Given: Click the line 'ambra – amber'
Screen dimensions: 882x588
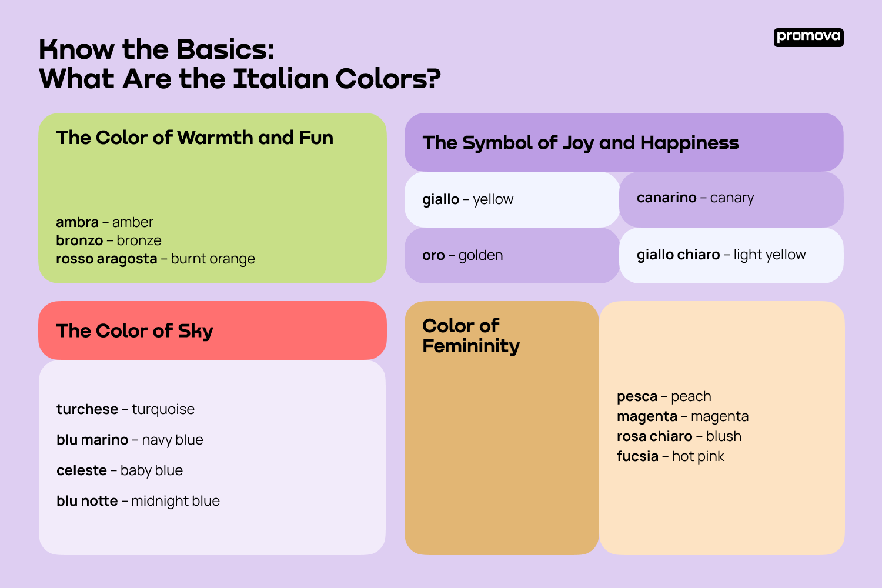Looking at the screenshot, I should [x=105, y=222].
